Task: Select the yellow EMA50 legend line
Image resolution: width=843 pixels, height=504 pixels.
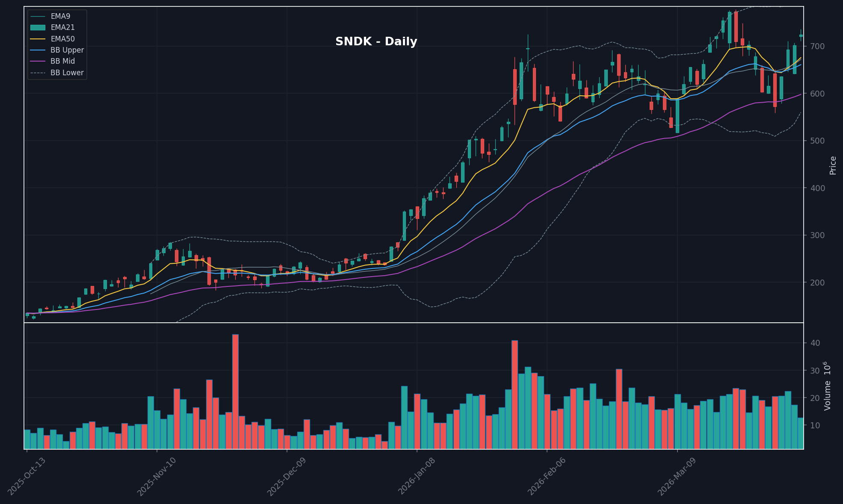Action: 38,38
